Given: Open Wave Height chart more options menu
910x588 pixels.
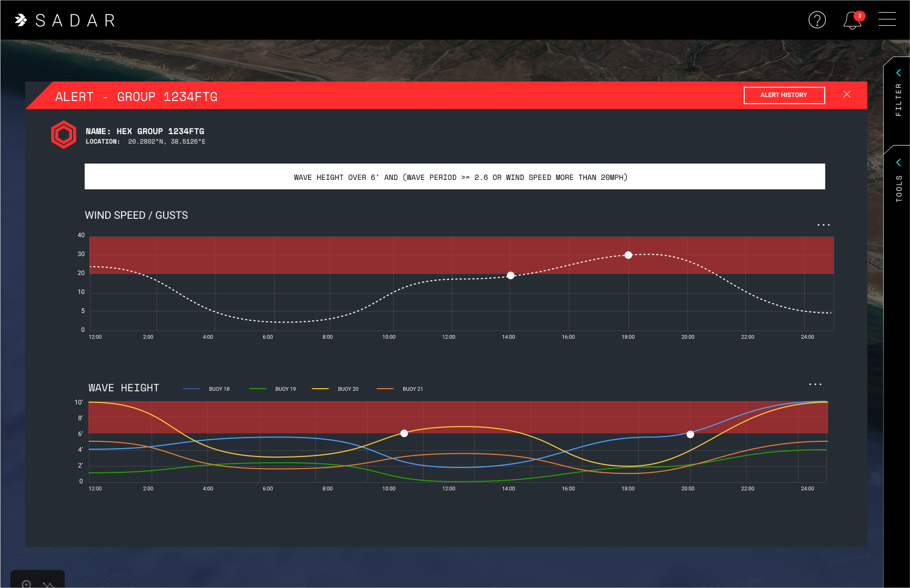Looking at the screenshot, I should tap(815, 384).
